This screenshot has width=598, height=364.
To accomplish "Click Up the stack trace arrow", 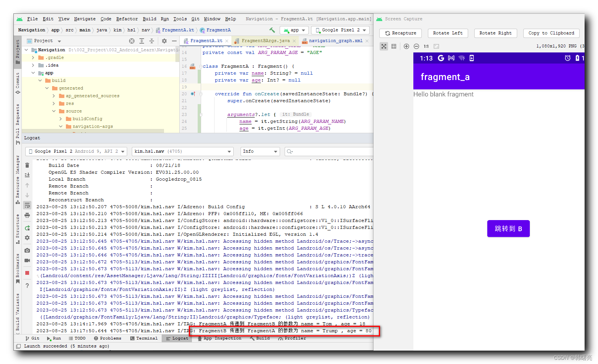I will coord(27,185).
